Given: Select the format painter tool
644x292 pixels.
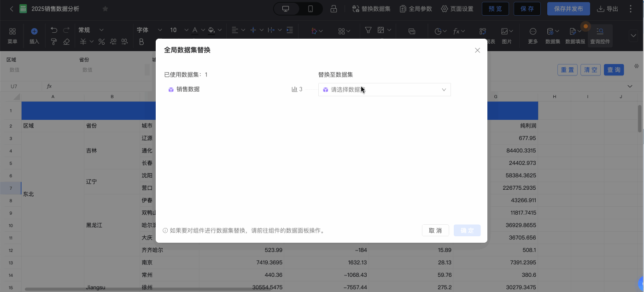Looking at the screenshot, I should click(54, 42).
